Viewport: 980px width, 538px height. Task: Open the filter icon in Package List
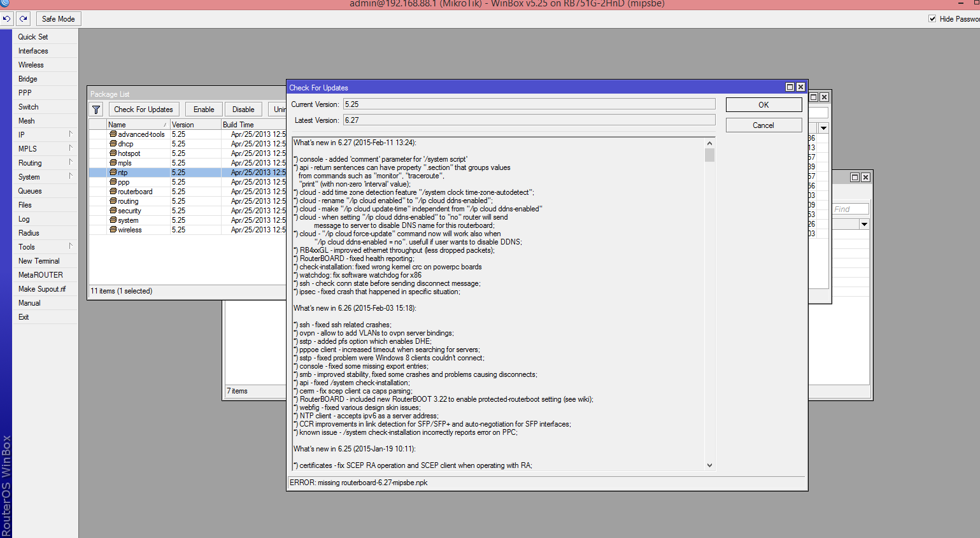point(96,110)
